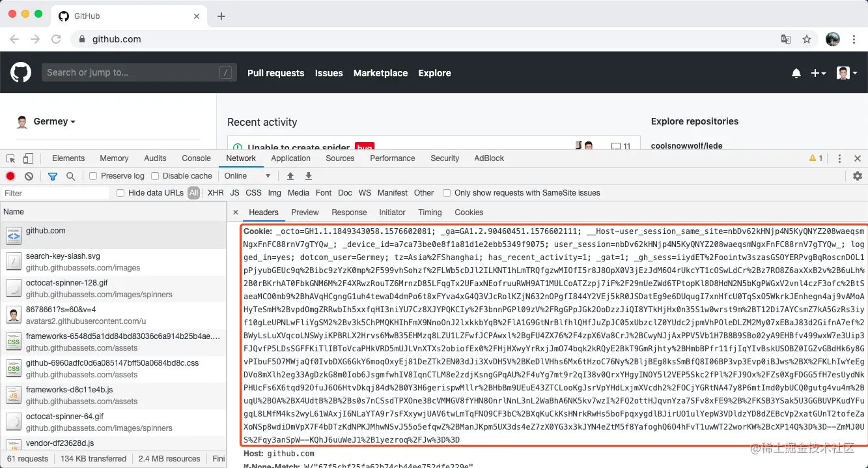
Task: Select the All filter type
Action: (x=194, y=193)
